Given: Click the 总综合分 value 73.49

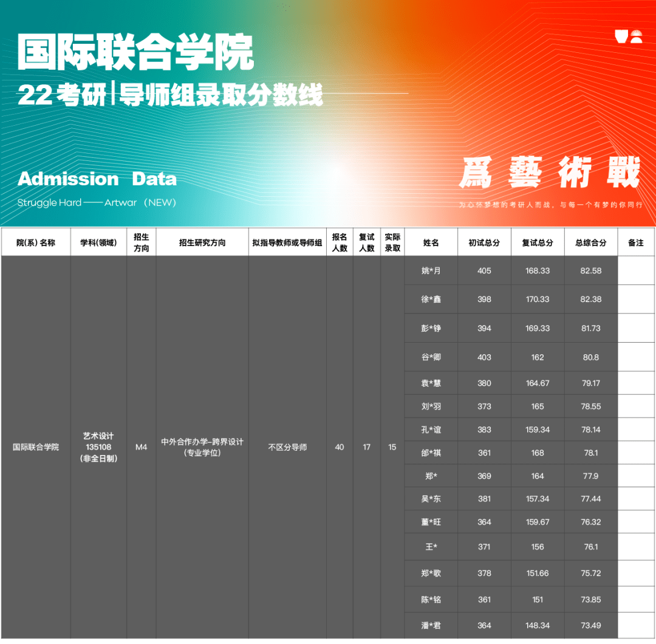Looking at the screenshot, I should tap(591, 626).
